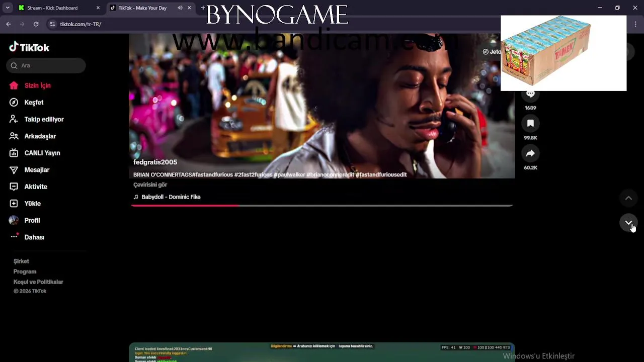Open the tab search dropdown
The width and height of the screenshot is (644, 362).
(x=8, y=8)
